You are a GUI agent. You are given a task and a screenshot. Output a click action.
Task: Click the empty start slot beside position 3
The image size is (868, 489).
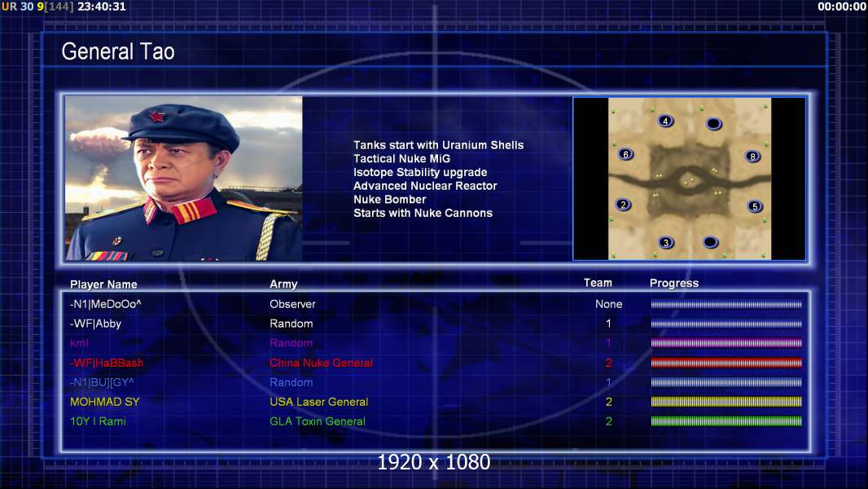[x=710, y=242]
